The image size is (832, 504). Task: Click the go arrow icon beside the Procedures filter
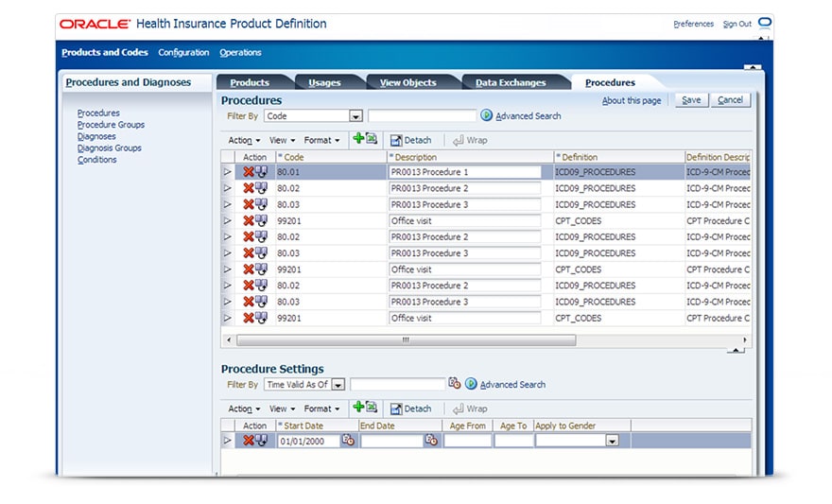pyautogui.click(x=487, y=115)
